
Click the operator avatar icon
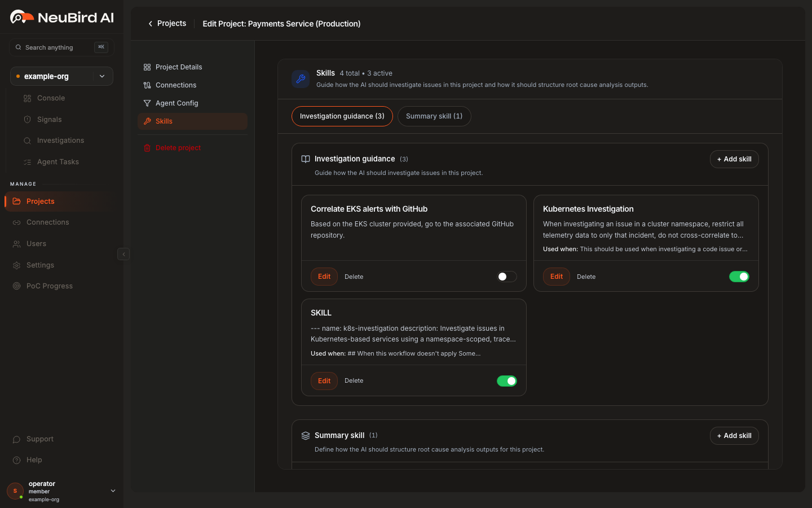15,491
